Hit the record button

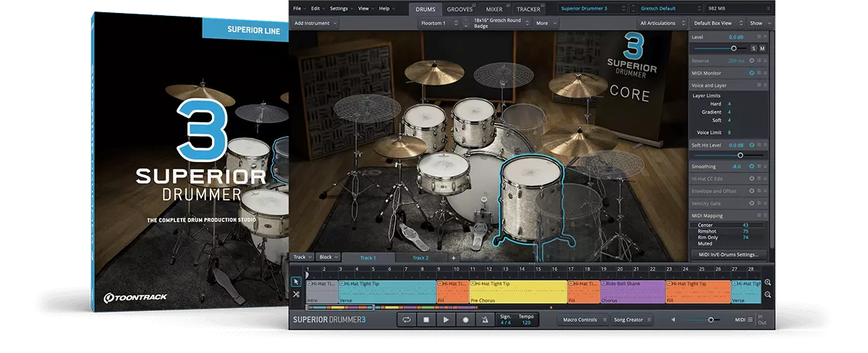pyautogui.click(x=465, y=319)
